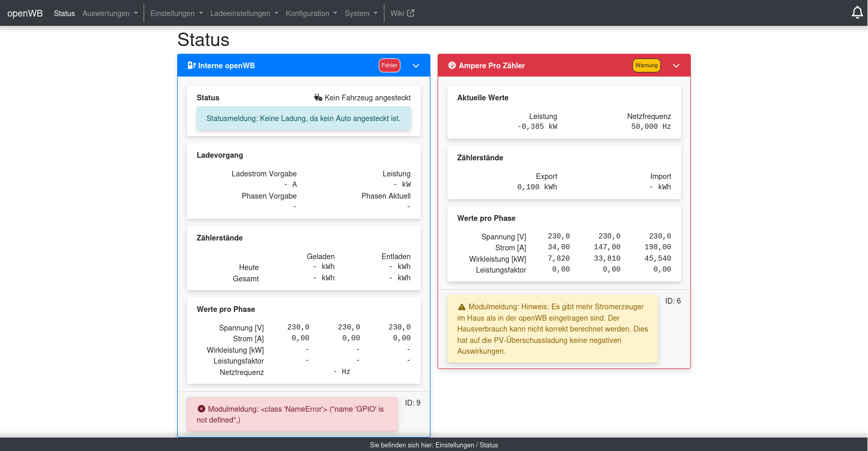Click the Wirkleistung value 7,820

(x=559, y=258)
